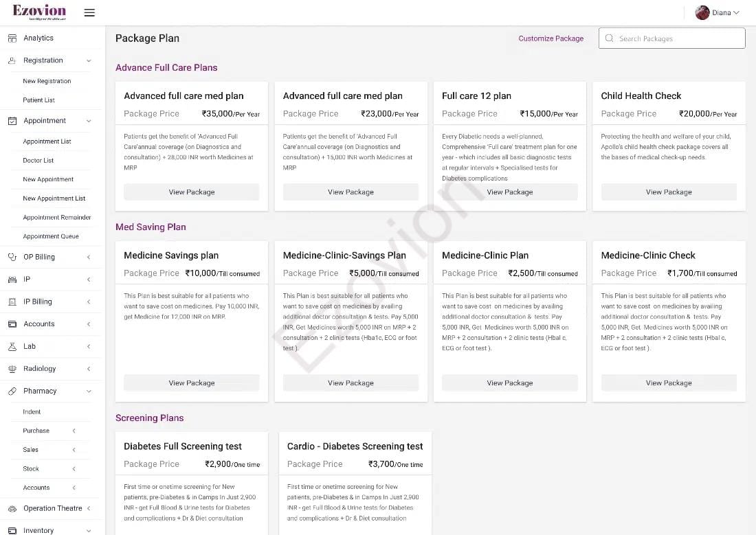
Task: Open the Diana user dropdown
Action: [x=736, y=13]
